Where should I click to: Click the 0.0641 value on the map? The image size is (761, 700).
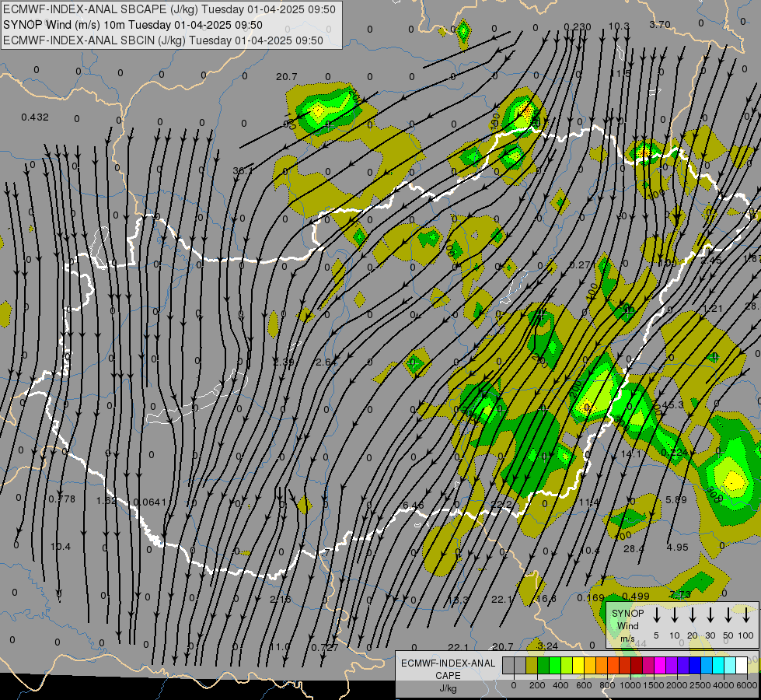click(x=149, y=502)
